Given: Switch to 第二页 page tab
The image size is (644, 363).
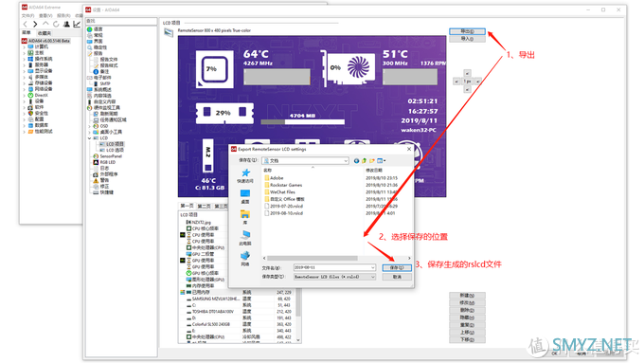Looking at the screenshot, I should tap(205, 206).
